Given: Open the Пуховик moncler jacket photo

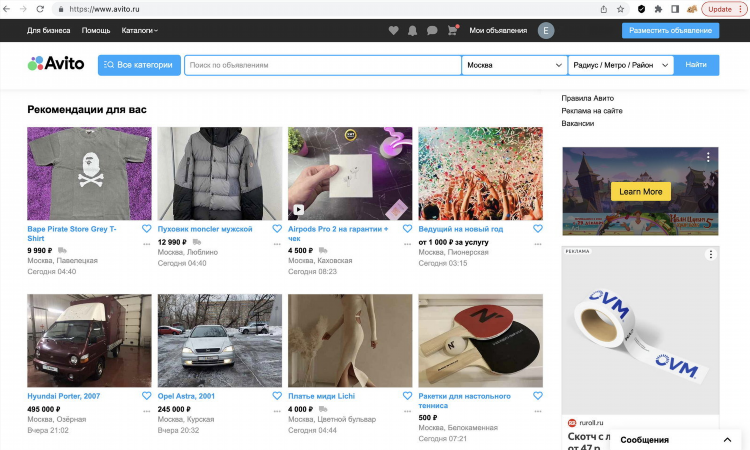Looking at the screenshot, I should (x=220, y=173).
